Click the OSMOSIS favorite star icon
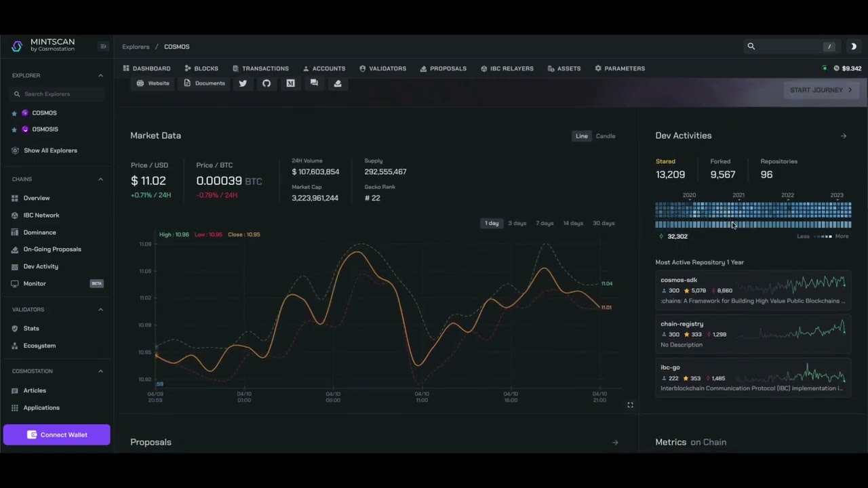Screen dimensions: 868x488 tap(14, 129)
